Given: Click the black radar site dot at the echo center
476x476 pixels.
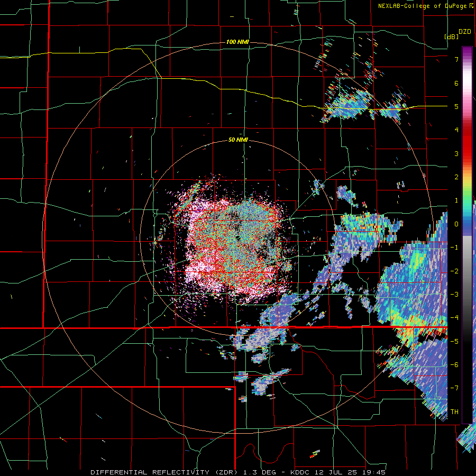Looking at the screenshot, I should (x=237, y=237).
